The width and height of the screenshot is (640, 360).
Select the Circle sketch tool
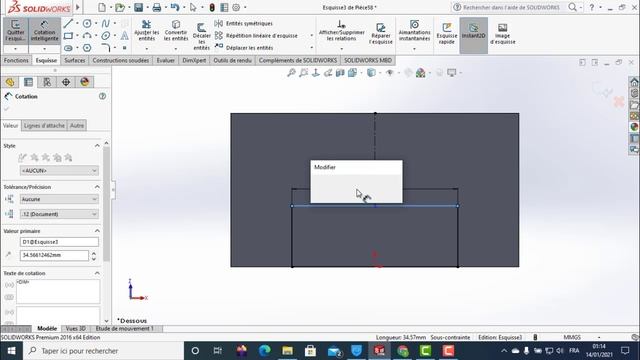(x=87, y=24)
